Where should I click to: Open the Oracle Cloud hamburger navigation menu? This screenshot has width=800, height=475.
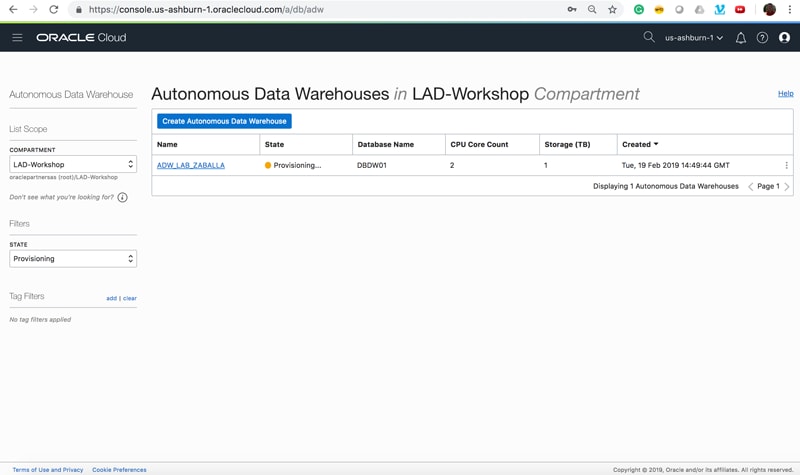pyautogui.click(x=17, y=38)
